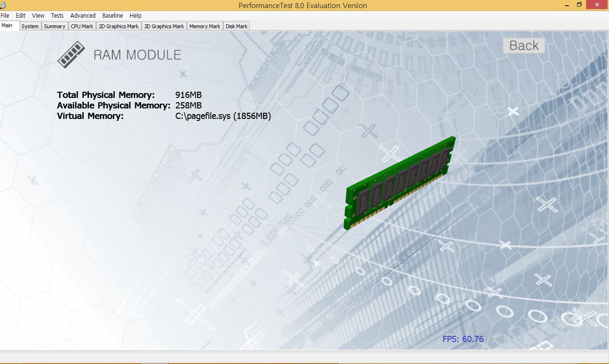Viewport: 609px width, 364px height.
Task: Click the Total Physical Memory label
Action: click(x=106, y=95)
